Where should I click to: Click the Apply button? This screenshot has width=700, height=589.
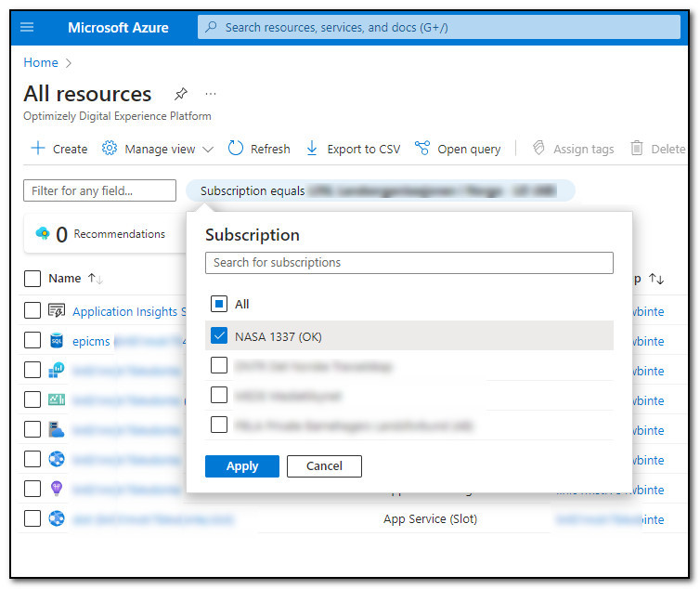coord(242,466)
